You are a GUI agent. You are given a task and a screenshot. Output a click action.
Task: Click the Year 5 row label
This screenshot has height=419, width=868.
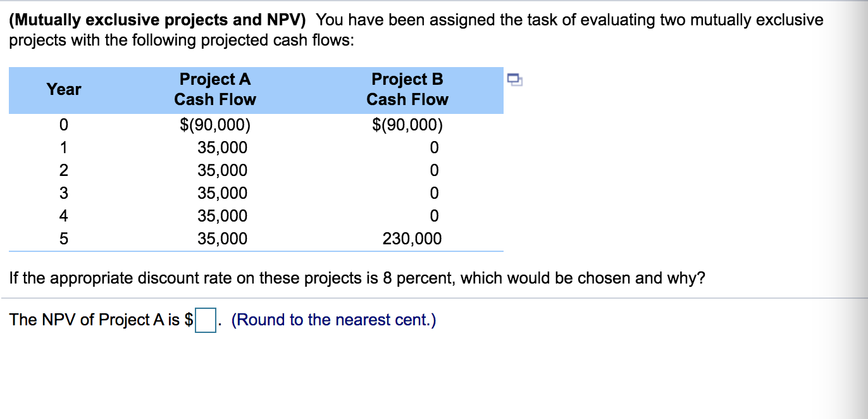click(x=63, y=239)
